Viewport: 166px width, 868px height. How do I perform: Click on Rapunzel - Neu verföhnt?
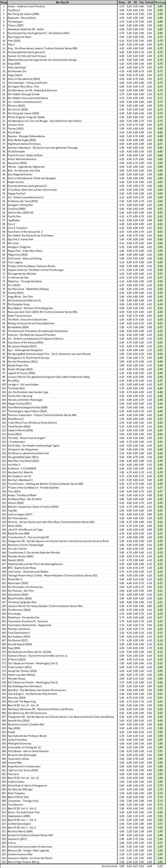click(22, 18)
